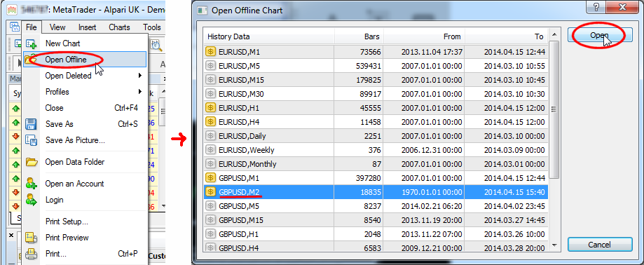The width and height of the screenshot is (644, 265).
Task: Select the GBPUSD,M1 row
Action: pos(376,178)
